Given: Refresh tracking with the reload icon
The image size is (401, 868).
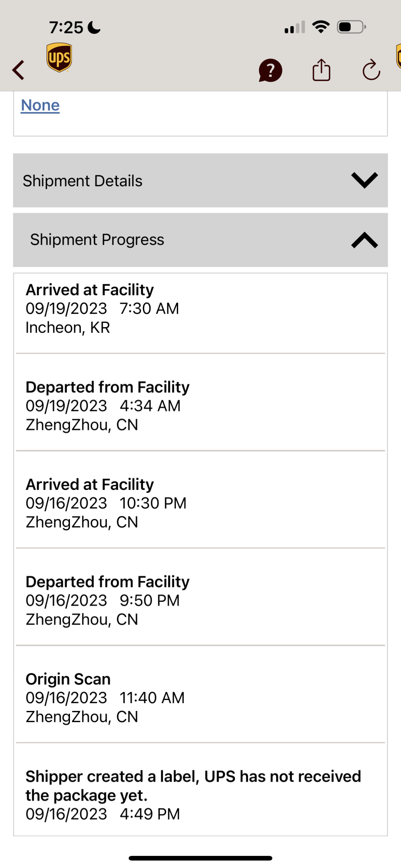Looking at the screenshot, I should click(371, 70).
